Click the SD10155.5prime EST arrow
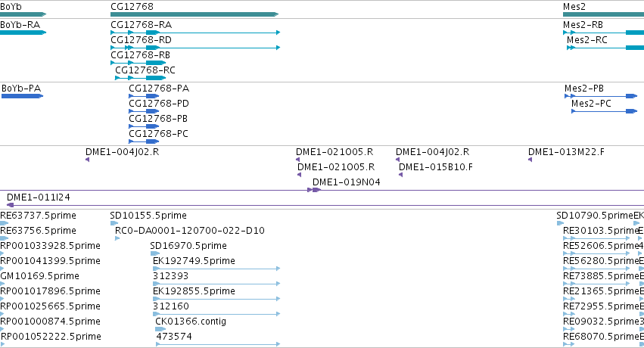 coord(114,223)
